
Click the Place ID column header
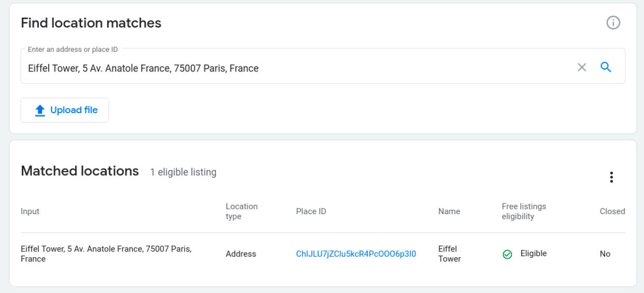(x=311, y=212)
